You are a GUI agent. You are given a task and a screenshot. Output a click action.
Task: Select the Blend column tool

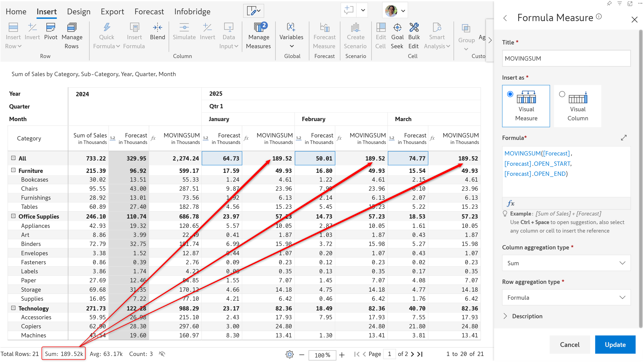(157, 28)
